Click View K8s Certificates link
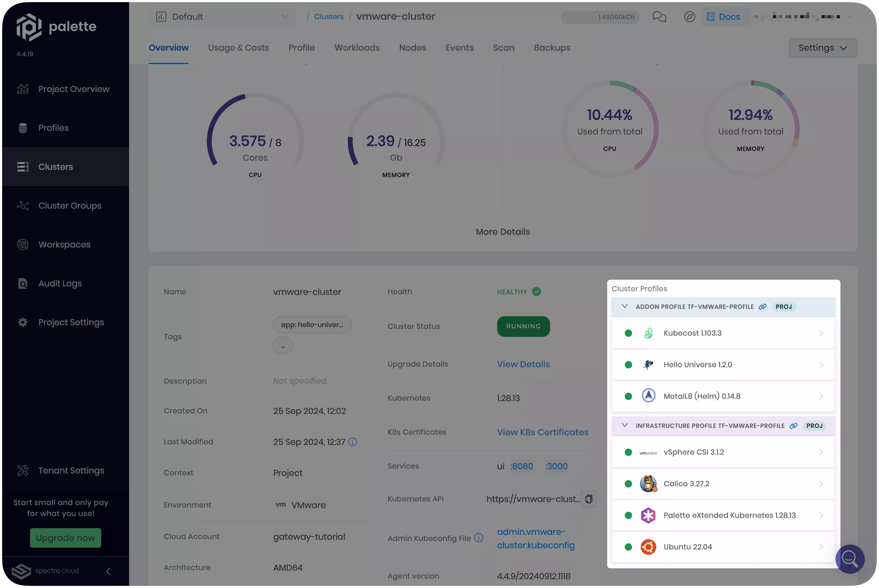This screenshot has height=588, width=879. click(542, 432)
